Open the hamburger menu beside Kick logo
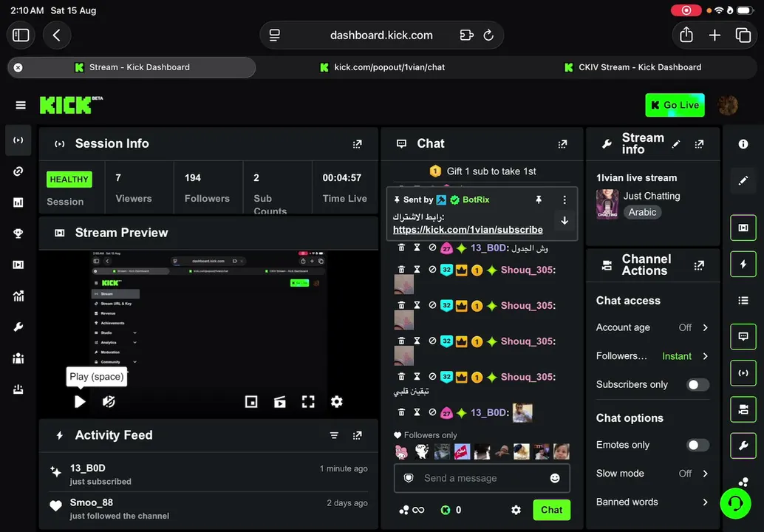 pyautogui.click(x=21, y=105)
